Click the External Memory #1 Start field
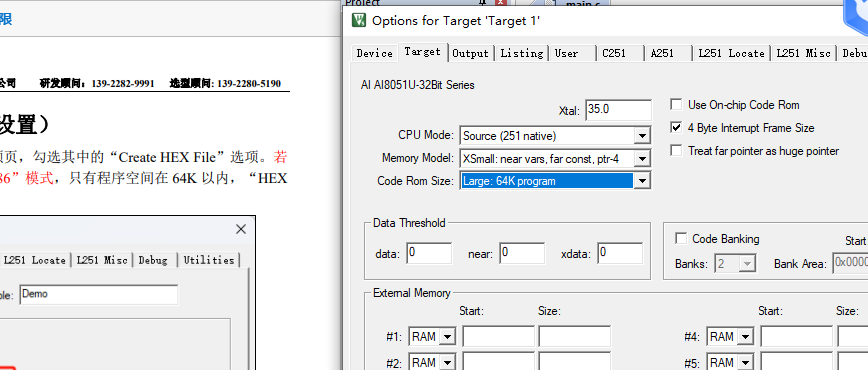The image size is (868, 370). point(499,336)
